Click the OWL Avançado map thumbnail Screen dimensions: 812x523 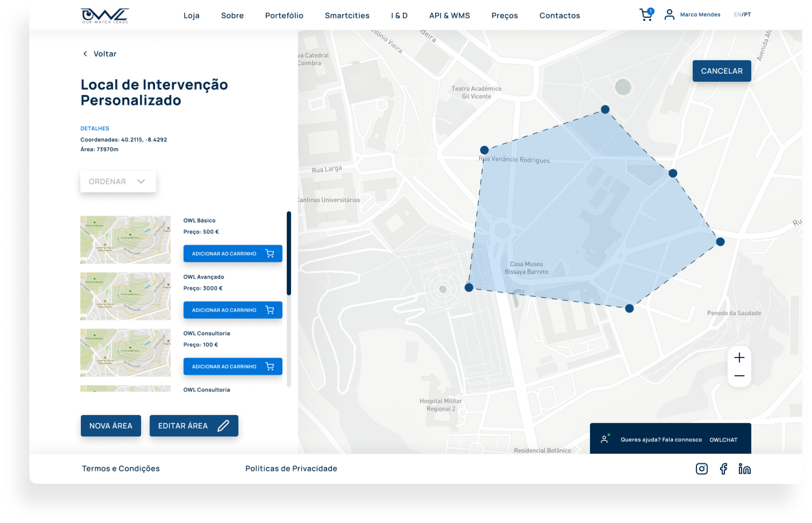point(125,296)
